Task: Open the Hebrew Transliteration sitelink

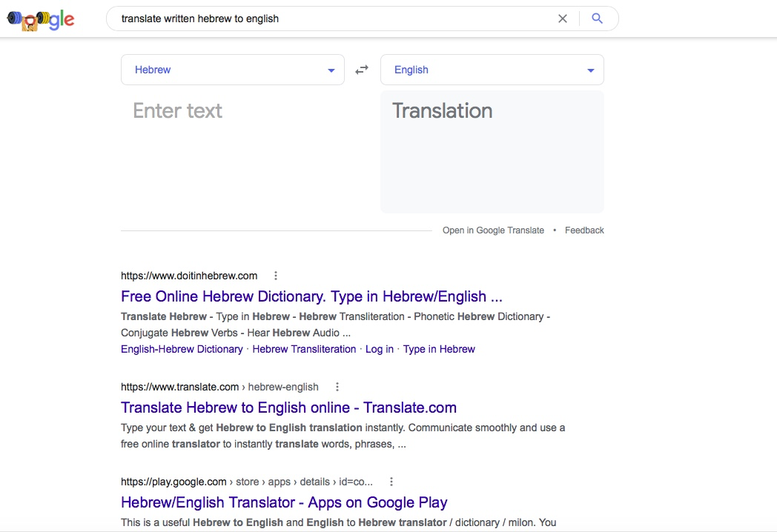Action: pyautogui.click(x=304, y=349)
